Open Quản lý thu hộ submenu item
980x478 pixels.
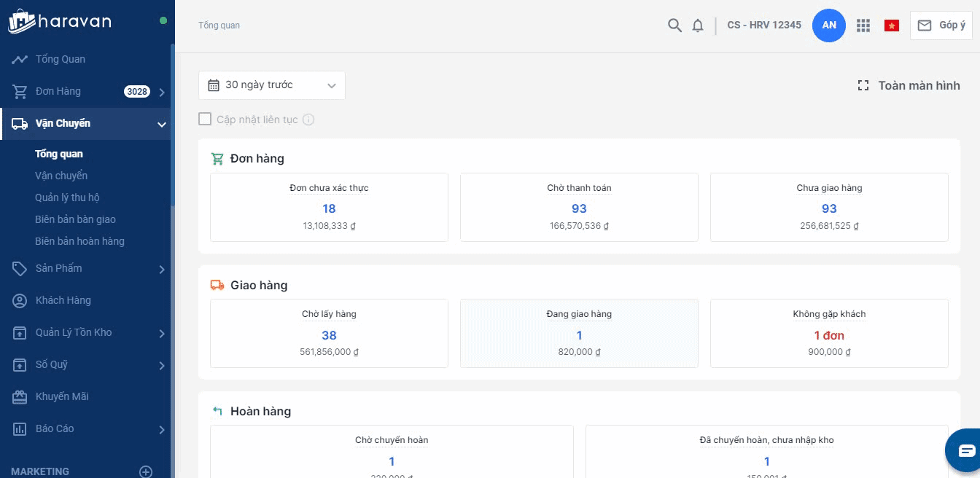click(67, 197)
